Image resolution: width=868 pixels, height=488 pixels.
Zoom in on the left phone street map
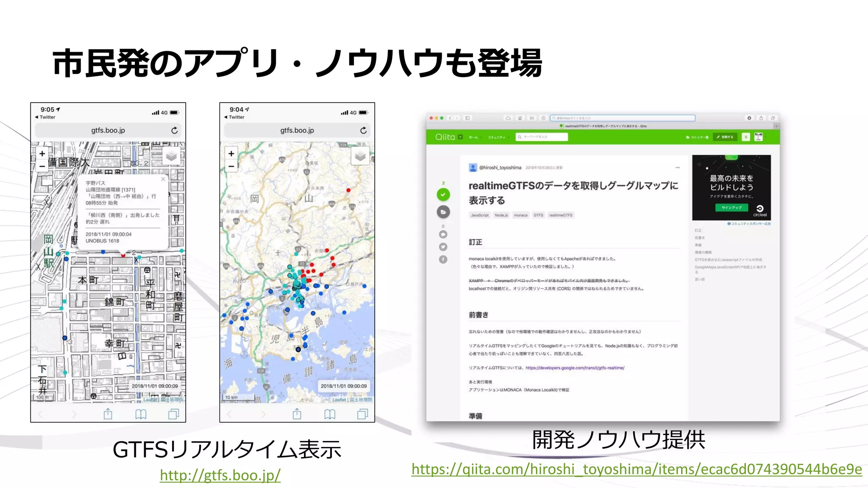click(42, 154)
